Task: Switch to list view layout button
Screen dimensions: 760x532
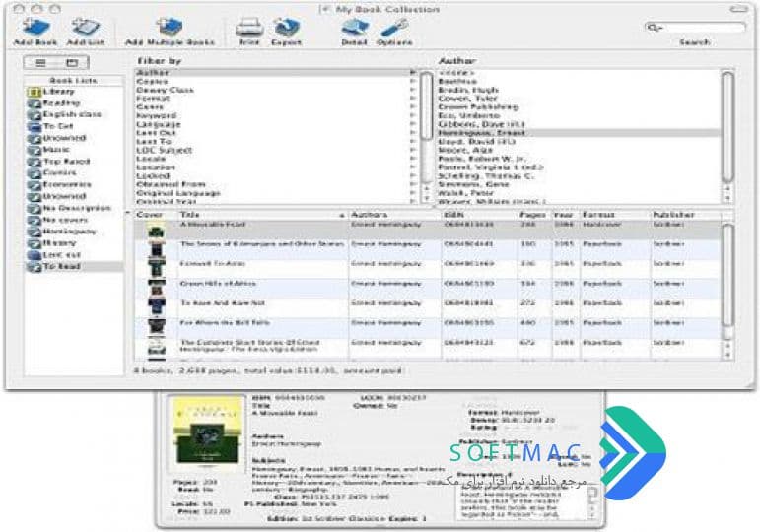Action: 40,62
